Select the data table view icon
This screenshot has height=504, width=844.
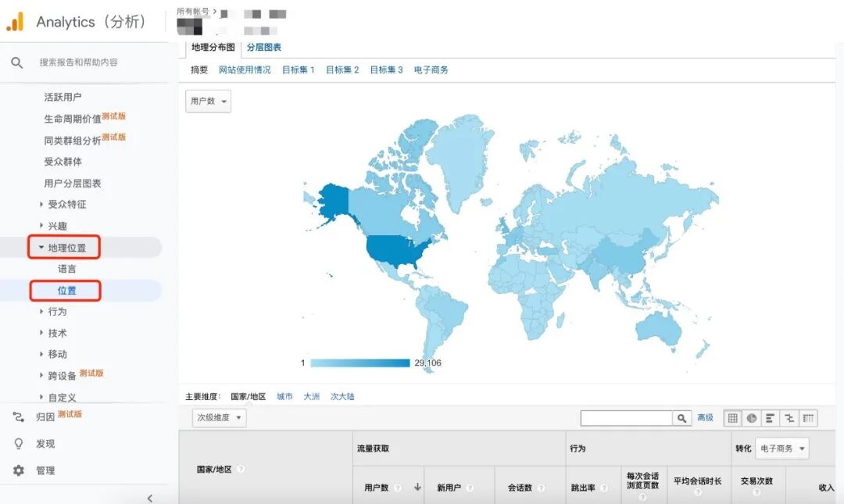pyautogui.click(x=733, y=418)
